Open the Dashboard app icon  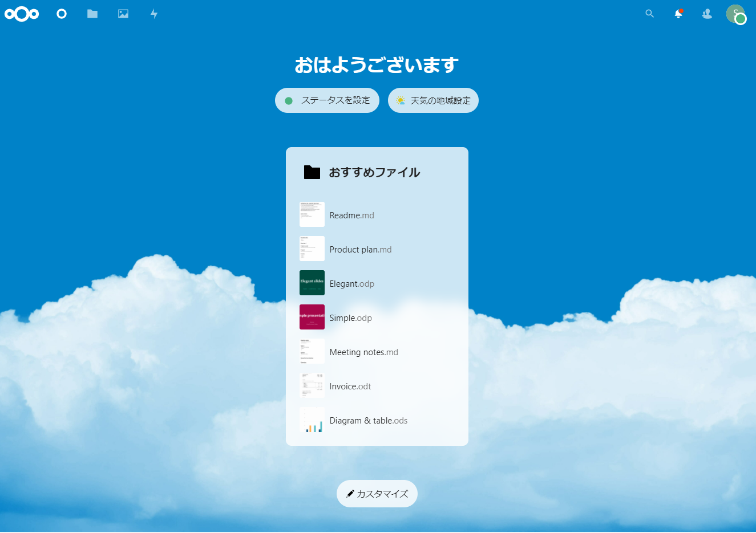(62, 14)
